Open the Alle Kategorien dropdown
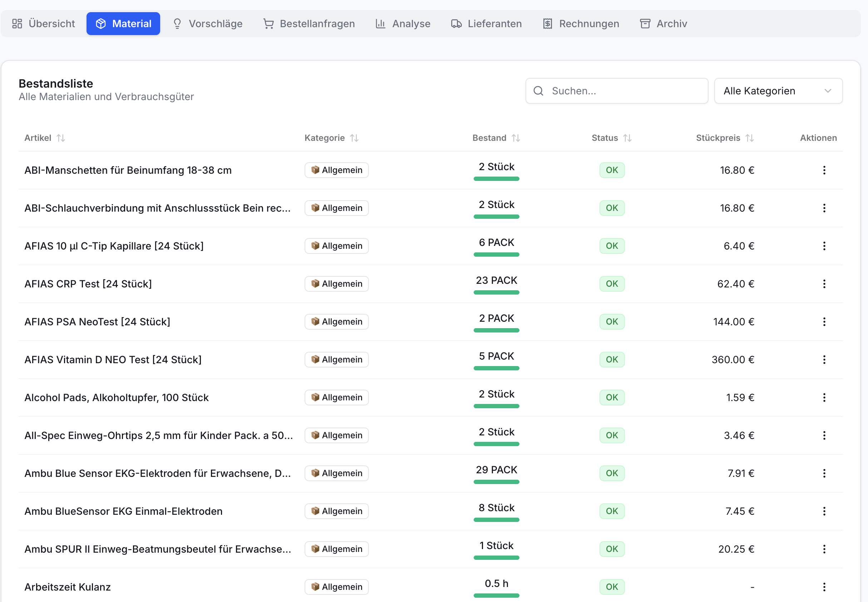 point(778,91)
